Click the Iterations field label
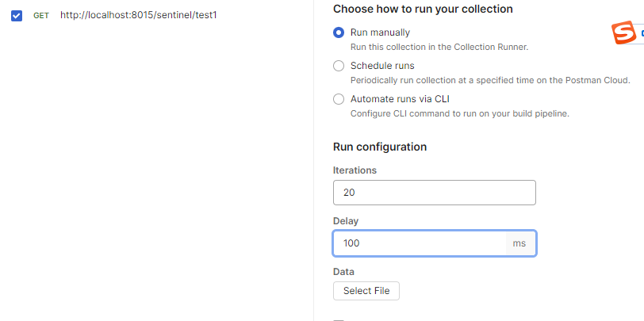 pos(355,170)
